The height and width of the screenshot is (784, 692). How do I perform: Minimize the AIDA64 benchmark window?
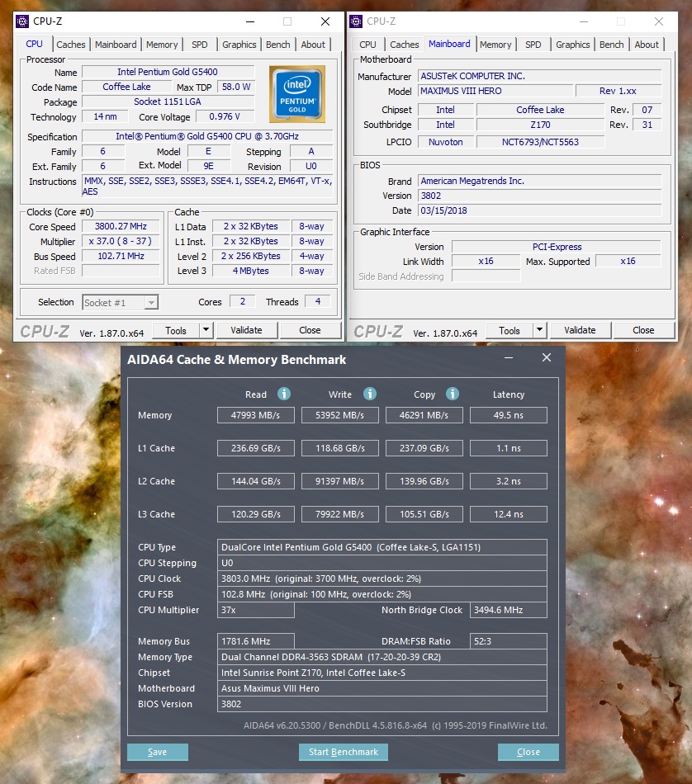509,358
